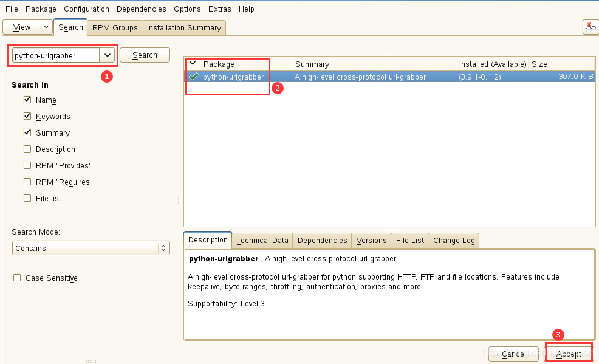Viewport: 599px width, 364px height.
Task: Open the Change Log tab
Action: pos(454,240)
